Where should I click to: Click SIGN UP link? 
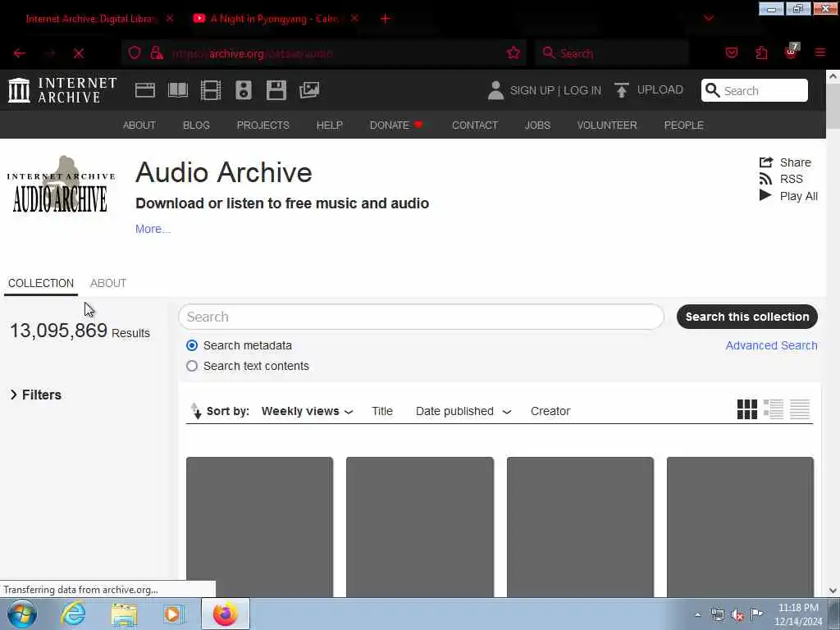(532, 90)
